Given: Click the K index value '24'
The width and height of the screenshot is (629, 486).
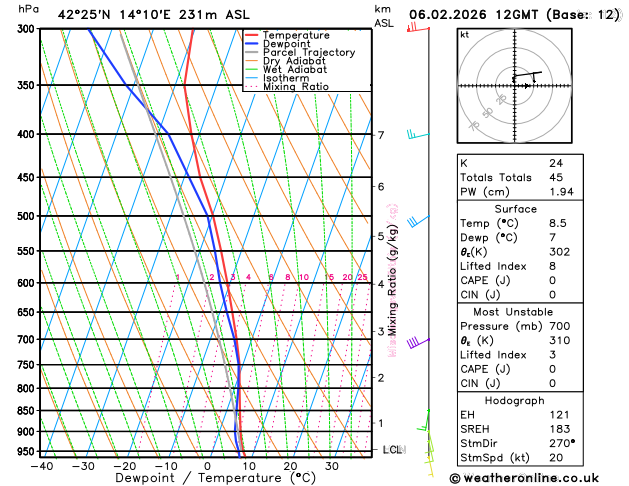Looking at the screenshot, I should (x=556, y=163).
